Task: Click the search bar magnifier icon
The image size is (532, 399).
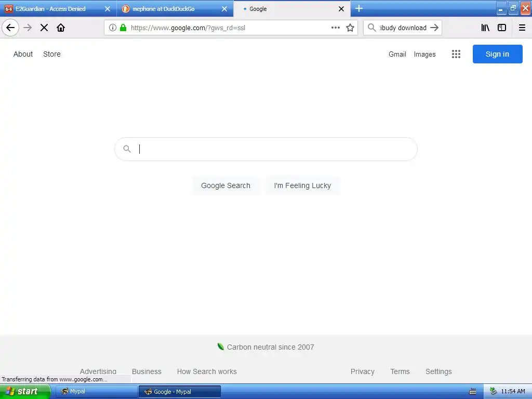Action: [x=372, y=28]
